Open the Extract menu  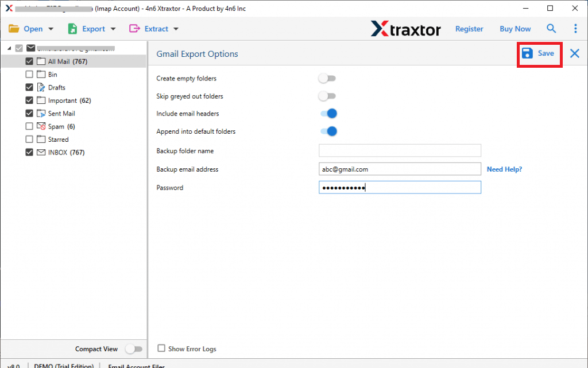click(156, 29)
